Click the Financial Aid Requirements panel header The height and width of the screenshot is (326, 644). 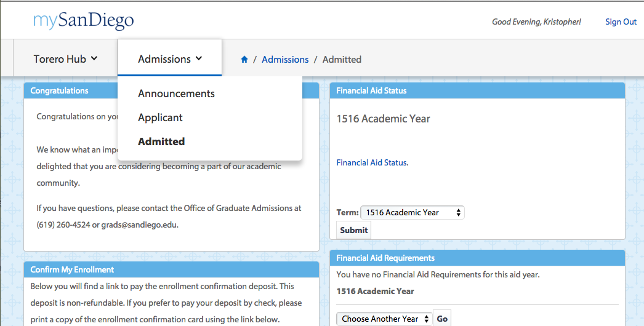pos(477,258)
